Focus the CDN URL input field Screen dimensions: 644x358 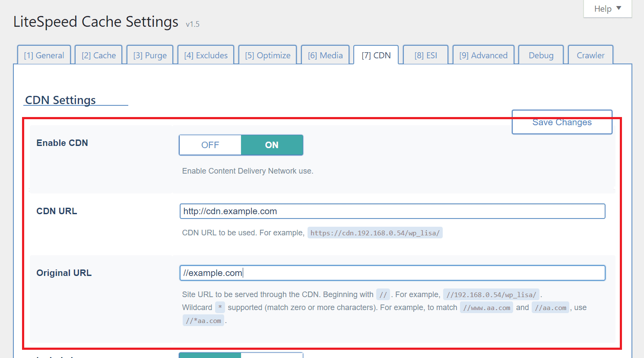click(392, 211)
